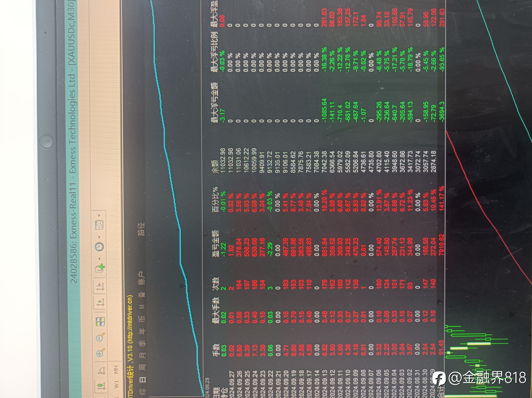Click the trade count 197
This screenshot has height=398, width=532.
247,285
